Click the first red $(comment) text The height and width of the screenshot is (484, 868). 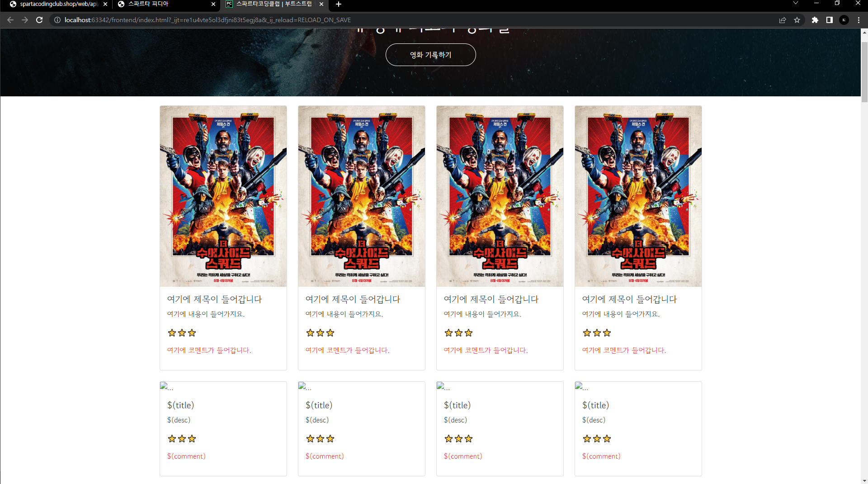(x=186, y=456)
